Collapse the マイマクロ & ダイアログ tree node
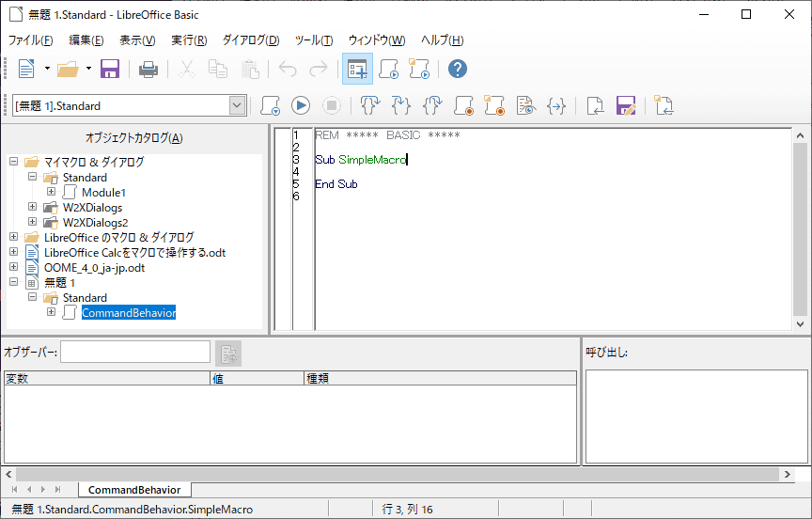The width and height of the screenshot is (812, 519). [x=14, y=161]
